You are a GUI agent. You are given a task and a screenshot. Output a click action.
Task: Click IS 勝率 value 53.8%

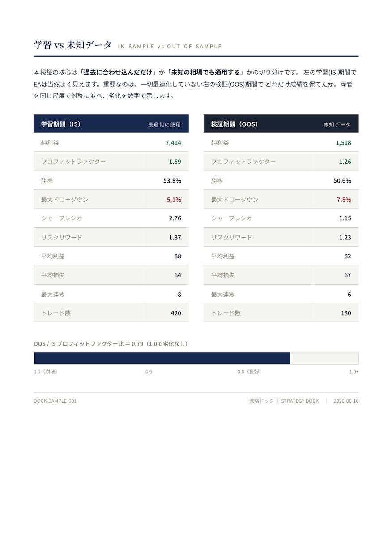pyautogui.click(x=172, y=181)
